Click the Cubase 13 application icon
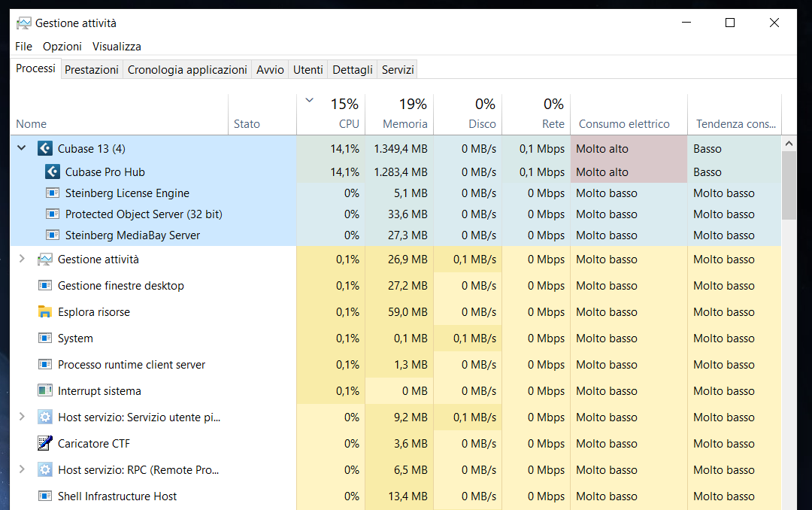The width and height of the screenshot is (812, 510). pos(45,149)
